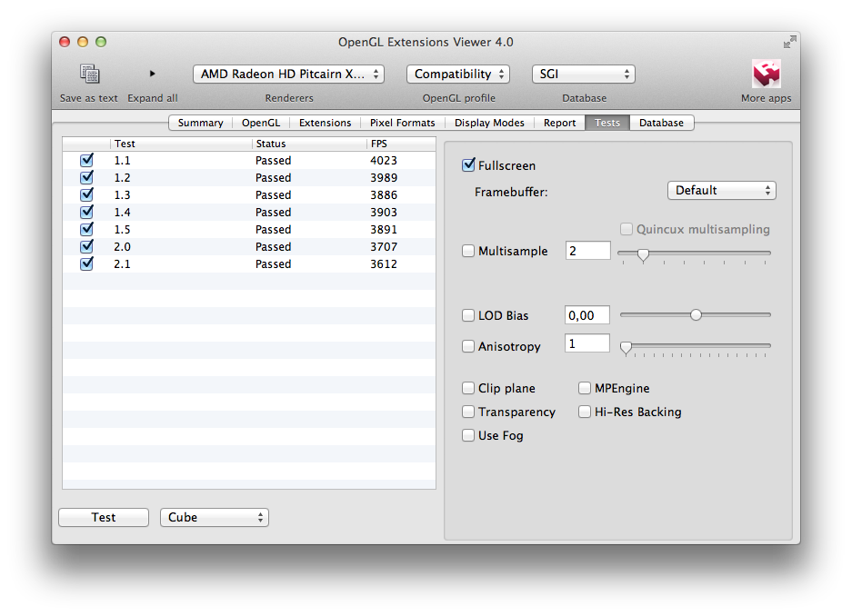Click the Save as text icon
The image size is (852, 616).
[90, 74]
